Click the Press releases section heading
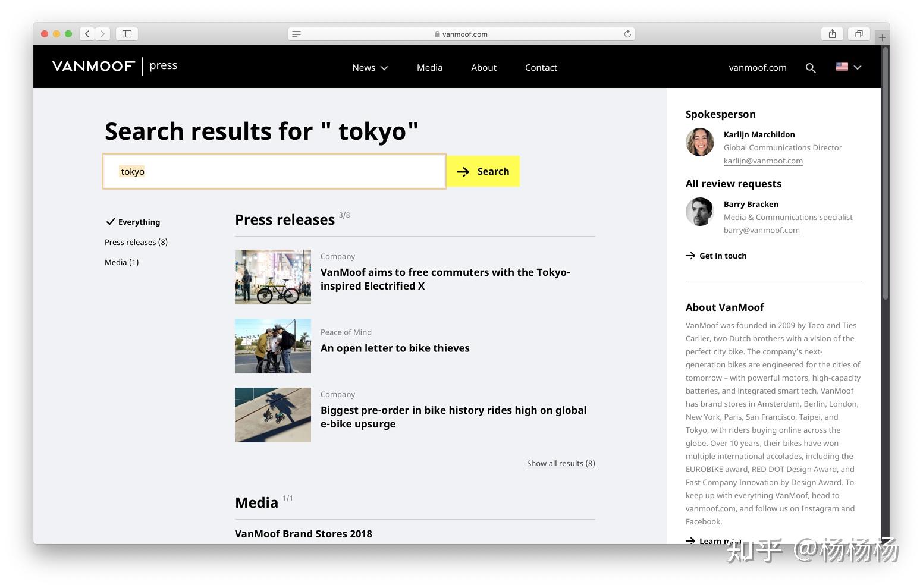 (285, 220)
